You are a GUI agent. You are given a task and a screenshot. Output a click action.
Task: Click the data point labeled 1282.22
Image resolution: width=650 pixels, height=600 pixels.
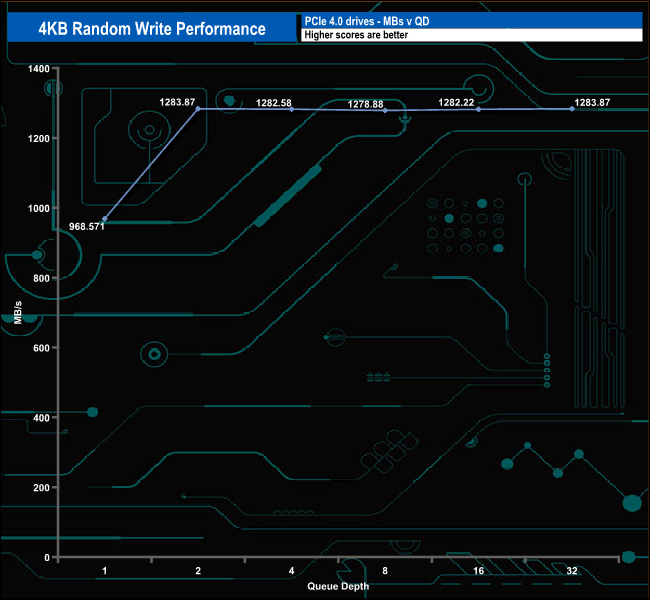click(478, 109)
